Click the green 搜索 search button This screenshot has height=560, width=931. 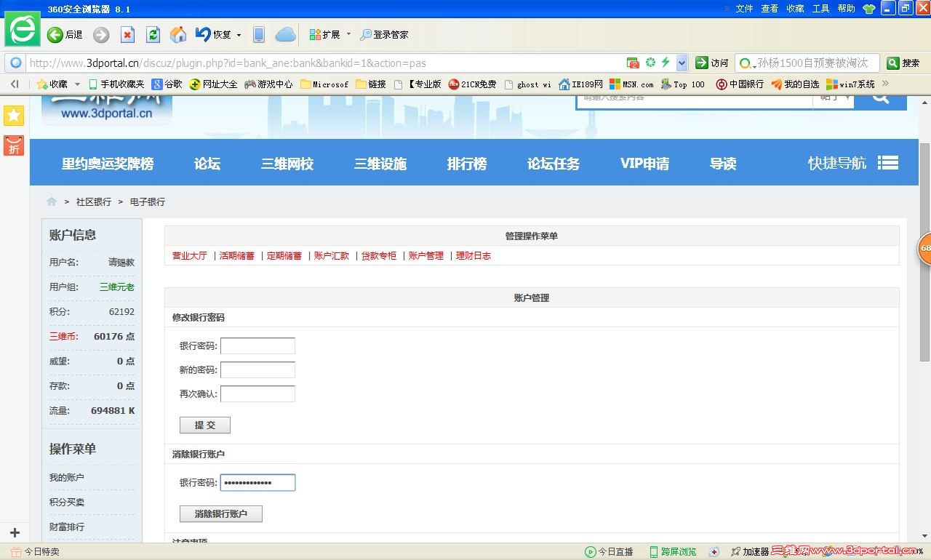pyautogui.click(x=903, y=63)
